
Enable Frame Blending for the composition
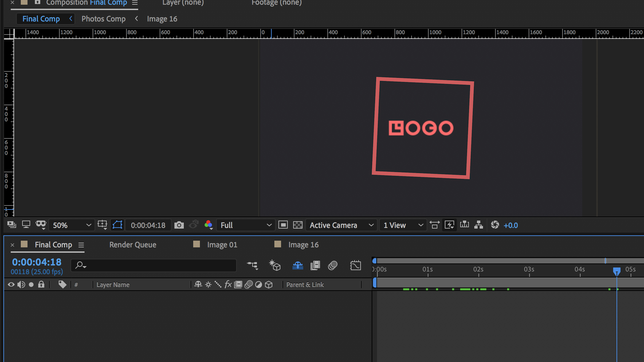(x=315, y=265)
